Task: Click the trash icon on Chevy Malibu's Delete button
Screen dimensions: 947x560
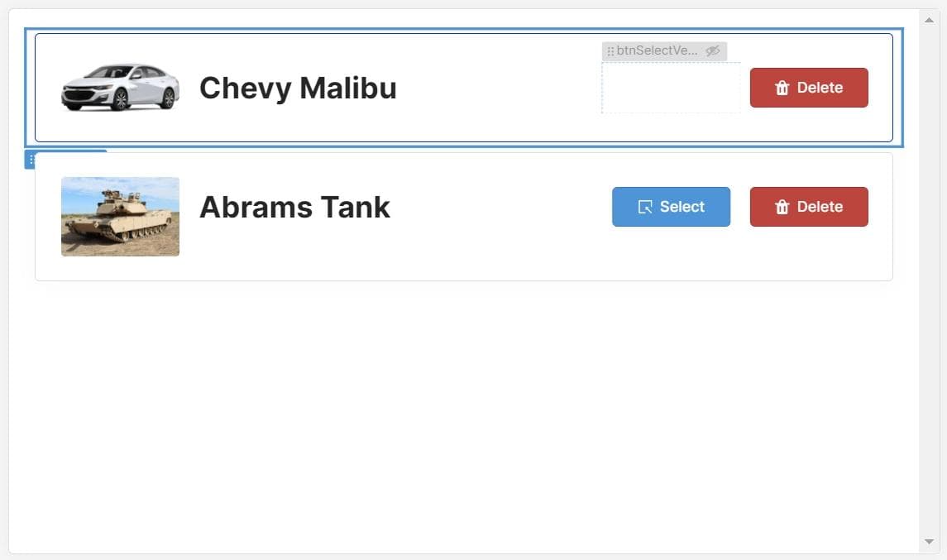Action: [782, 88]
